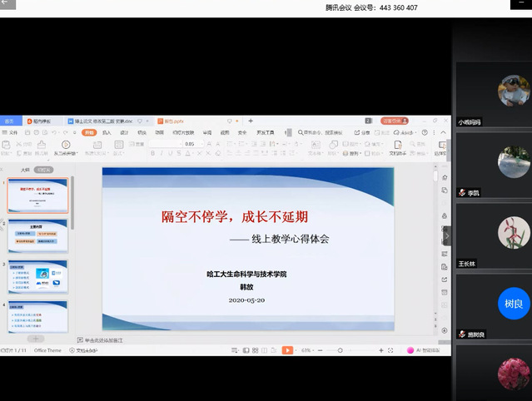
Task: Open a new document tab with plus icon
Action: [x=251, y=121]
